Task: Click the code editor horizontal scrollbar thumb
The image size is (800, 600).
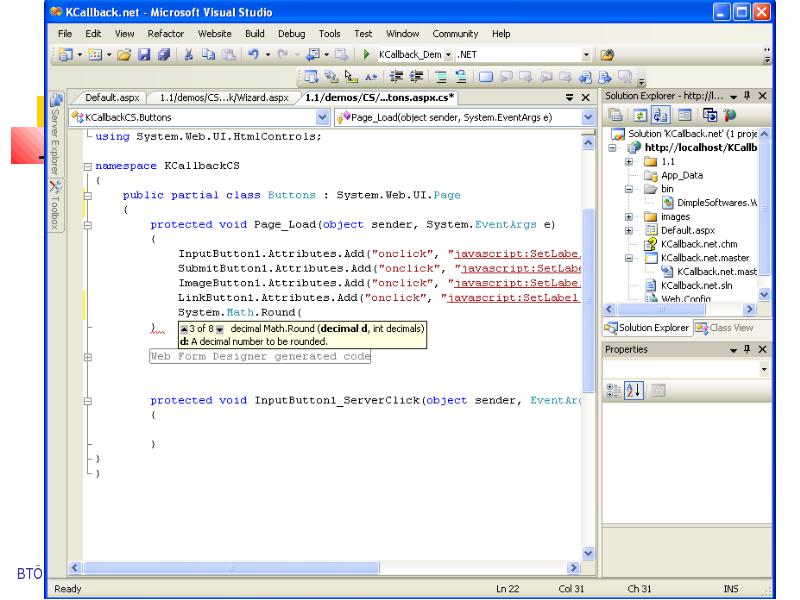Action: pyautogui.click(x=231, y=567)
